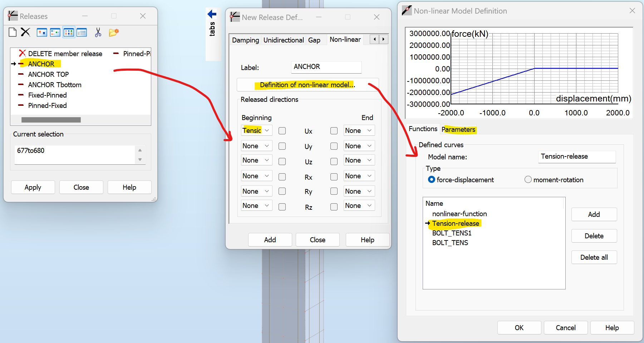Open the folder with star icon
This screenshot has width=644, height=343.
pyautogui.click(x=114, y=33)
